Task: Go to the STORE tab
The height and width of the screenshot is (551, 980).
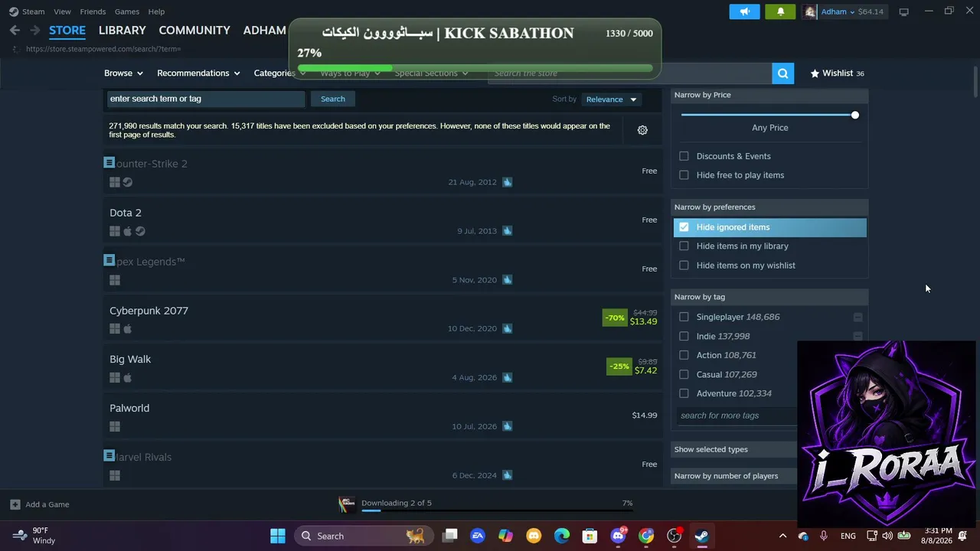Action: pyautogui.click(x=67, y=31)
